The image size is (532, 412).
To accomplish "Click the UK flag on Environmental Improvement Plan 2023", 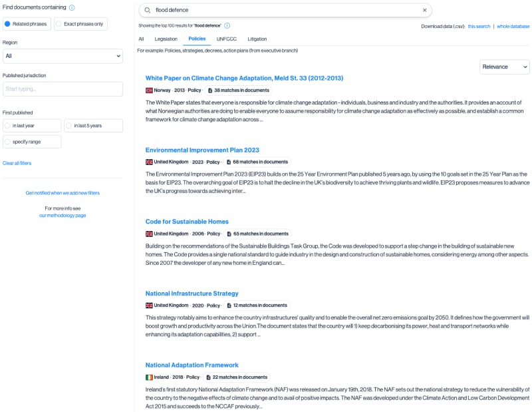I will point(150,161).
